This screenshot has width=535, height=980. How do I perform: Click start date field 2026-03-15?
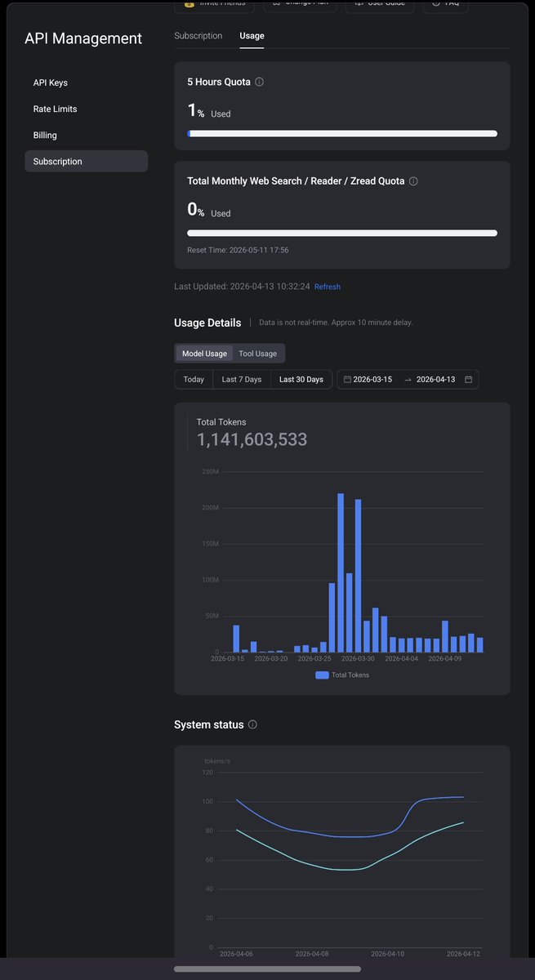coord(372,380)
